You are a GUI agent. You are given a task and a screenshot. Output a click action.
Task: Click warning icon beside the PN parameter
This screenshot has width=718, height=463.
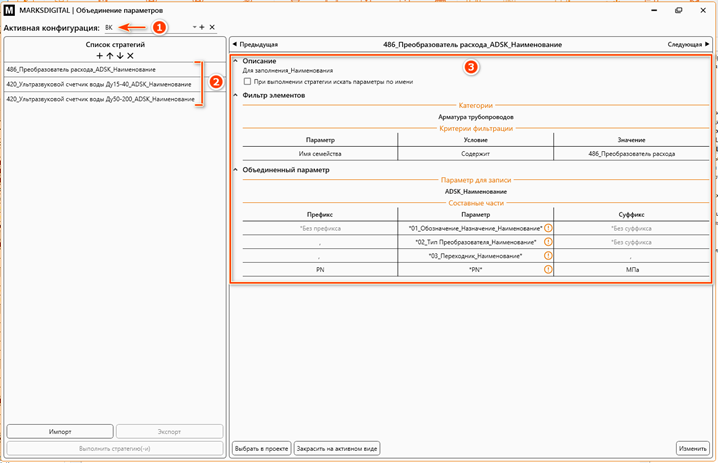548,269
